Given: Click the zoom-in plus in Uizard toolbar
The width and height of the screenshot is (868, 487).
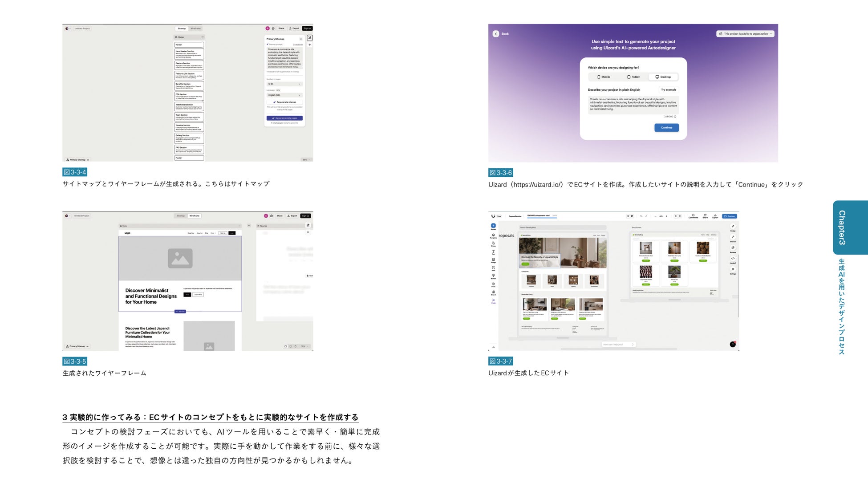Looking at the screenshot, I should point(666,216).
